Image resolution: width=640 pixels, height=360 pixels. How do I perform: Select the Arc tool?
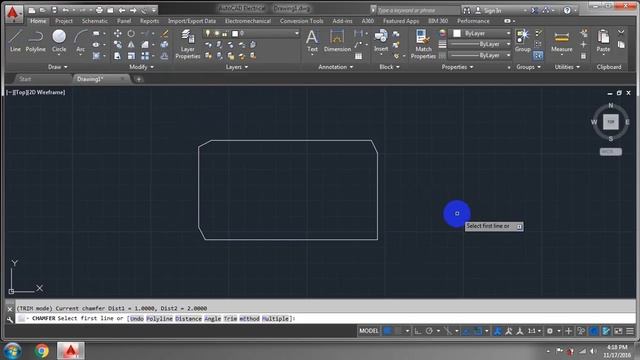point(80,42)
